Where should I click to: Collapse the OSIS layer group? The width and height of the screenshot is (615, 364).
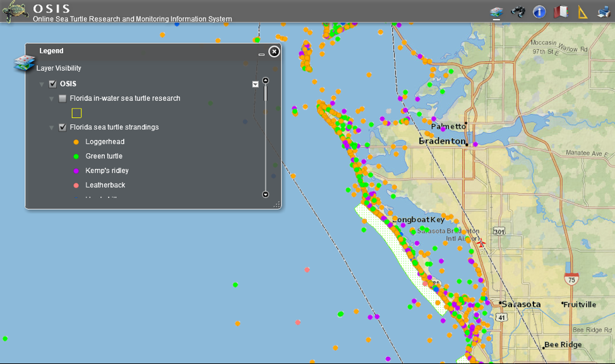pyautogui.click(x=42, y=85)
